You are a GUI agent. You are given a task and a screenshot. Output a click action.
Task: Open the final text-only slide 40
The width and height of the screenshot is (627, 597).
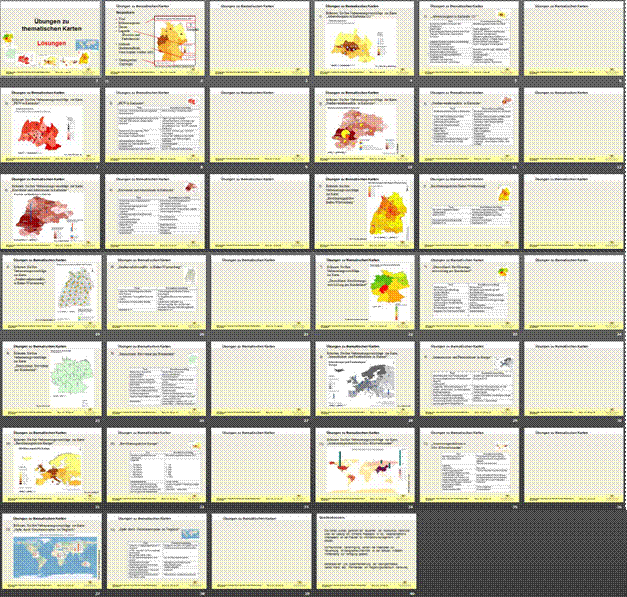tap(364, 553)
